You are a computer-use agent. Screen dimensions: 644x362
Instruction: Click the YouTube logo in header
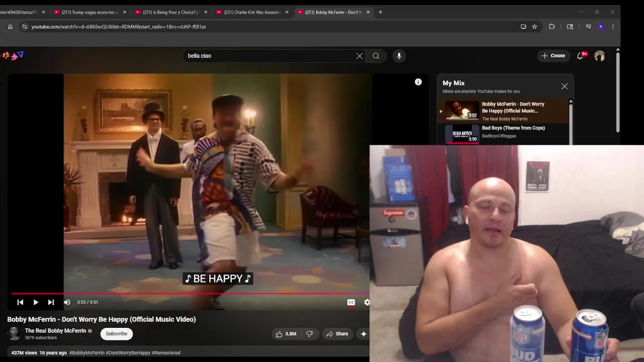point(13,56)
